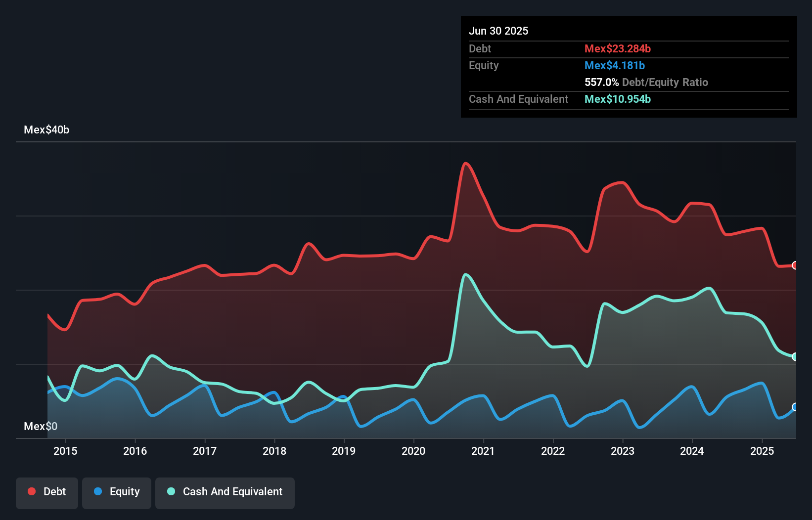Toggle the Equity legend series

click(117, 492)
